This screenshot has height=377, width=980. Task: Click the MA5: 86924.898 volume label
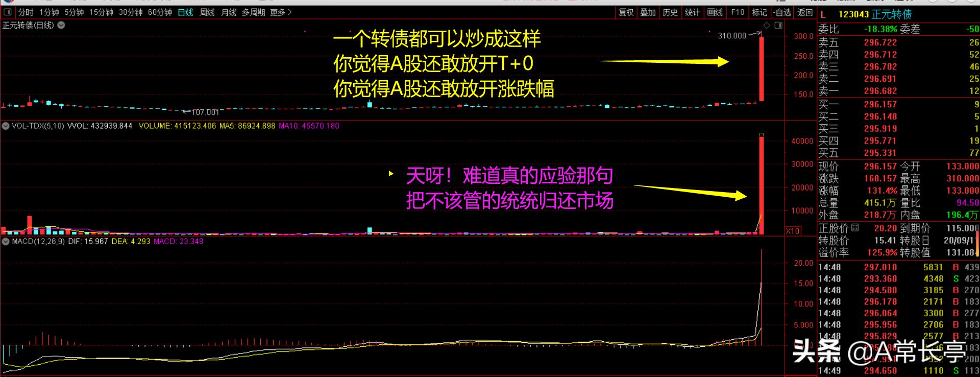248,126
